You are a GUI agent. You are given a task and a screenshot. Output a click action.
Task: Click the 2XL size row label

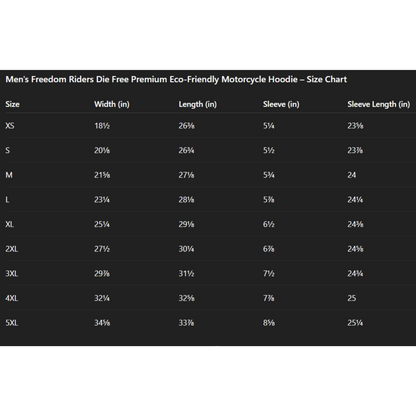[12, 249]
